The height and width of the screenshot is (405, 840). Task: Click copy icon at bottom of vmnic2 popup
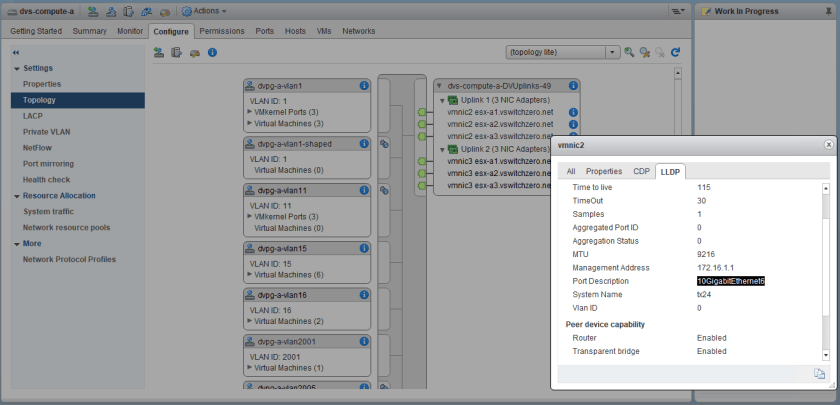pos(819,374)
